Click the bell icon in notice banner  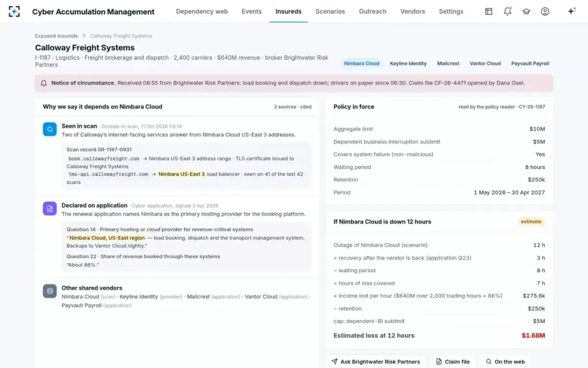pos(44,83)
